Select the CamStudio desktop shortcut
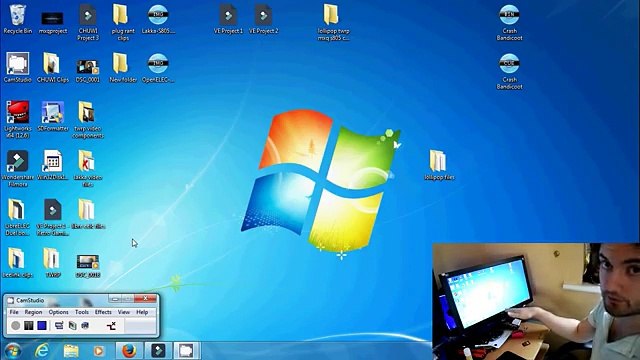Image resolution: width=640 pixels, height=360 pixels. (18, 67)
